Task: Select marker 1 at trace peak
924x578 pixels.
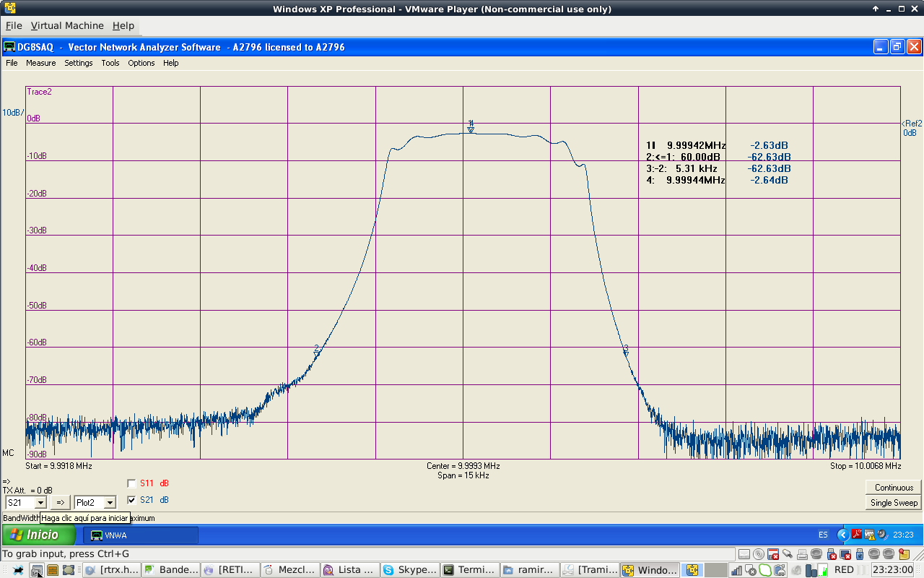Action: tap(471, 129)
